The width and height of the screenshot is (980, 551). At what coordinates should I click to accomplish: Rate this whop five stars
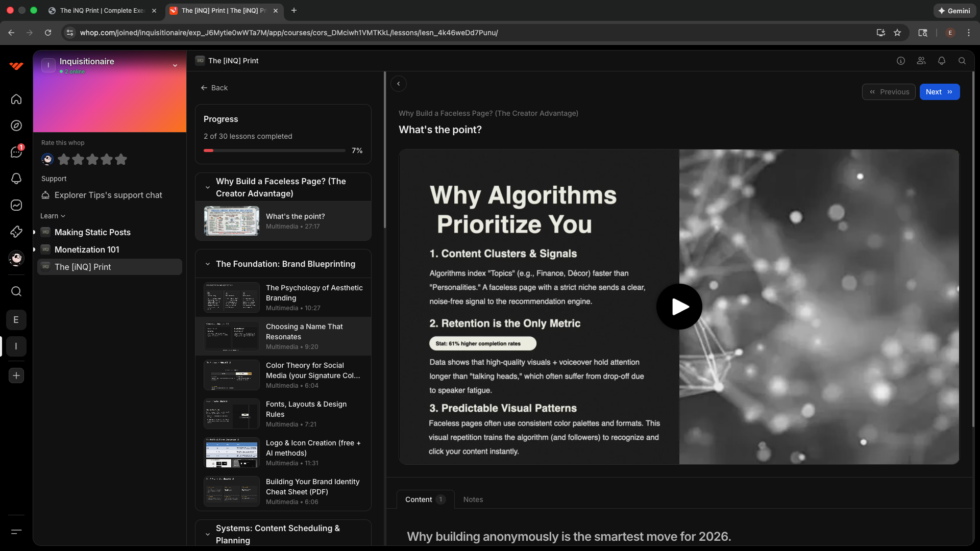pyautogui.click(x=121, y=160)
